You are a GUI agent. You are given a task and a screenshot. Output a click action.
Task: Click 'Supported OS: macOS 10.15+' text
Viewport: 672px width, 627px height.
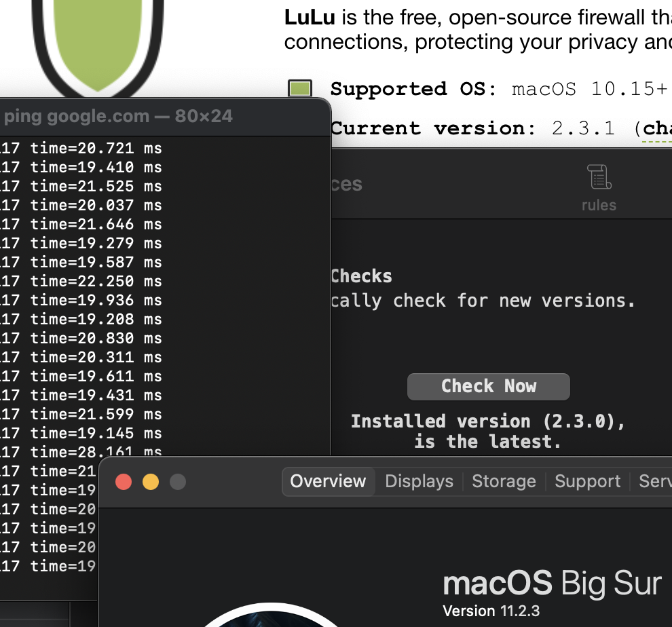click(x=500, y=89)
